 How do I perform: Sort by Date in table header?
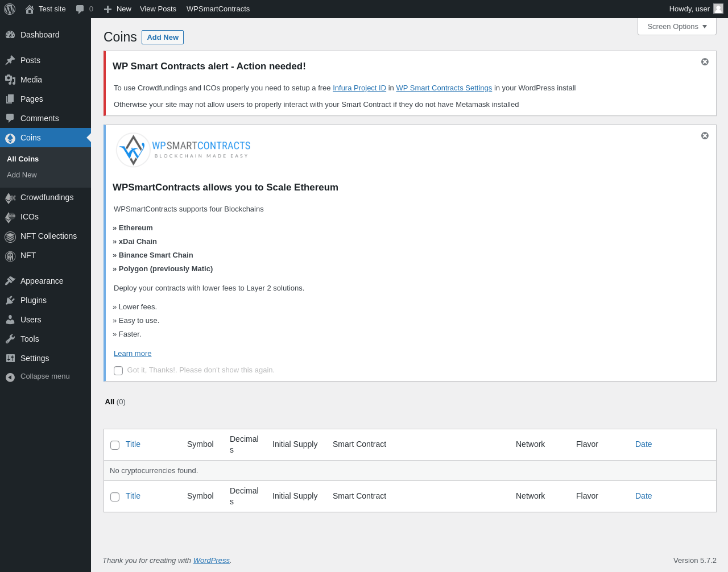[644, 444]
